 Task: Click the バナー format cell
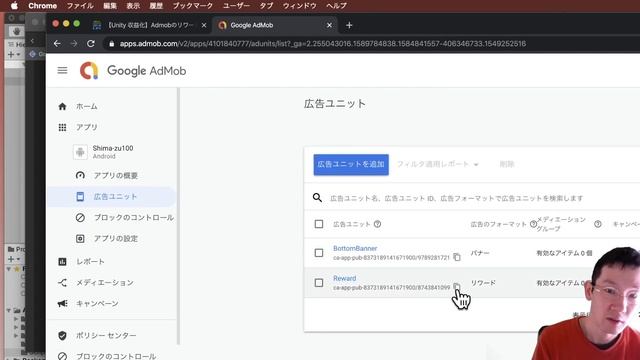coord(480,253)
